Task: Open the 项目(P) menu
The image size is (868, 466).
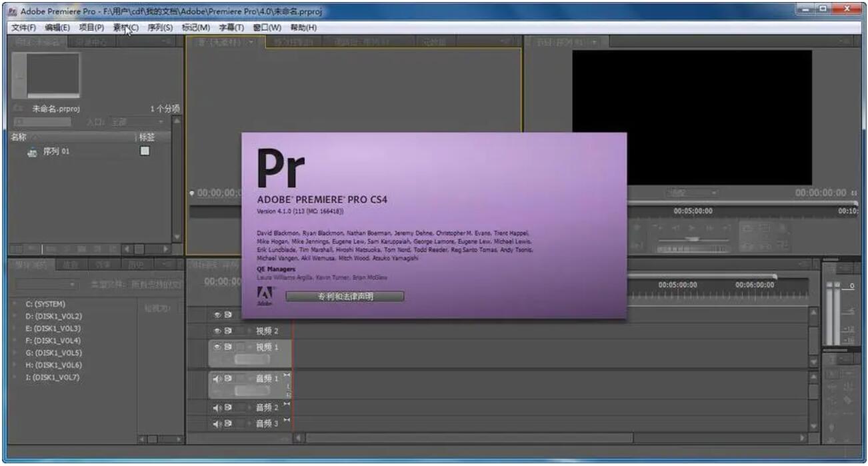Action: 91,27
